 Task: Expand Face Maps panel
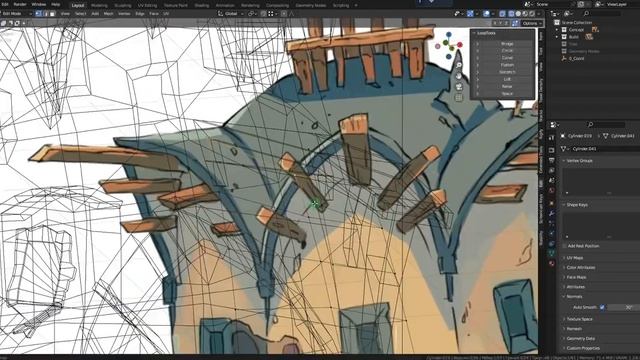576,277
